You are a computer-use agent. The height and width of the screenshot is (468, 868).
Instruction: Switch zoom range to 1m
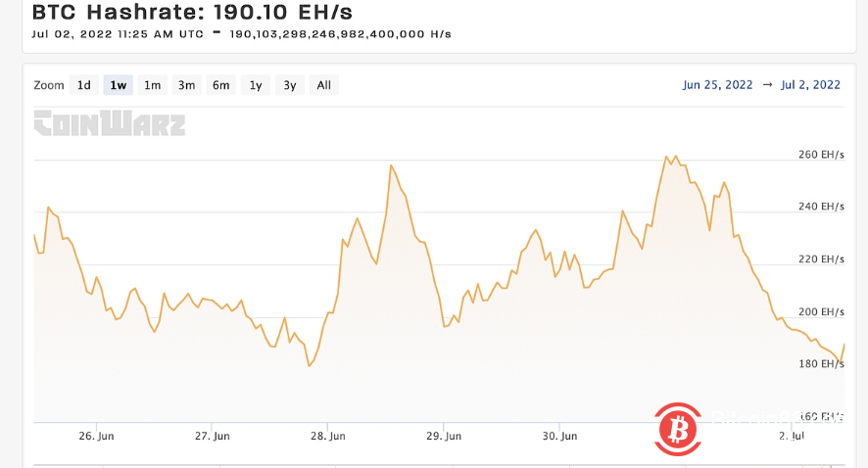152,85
